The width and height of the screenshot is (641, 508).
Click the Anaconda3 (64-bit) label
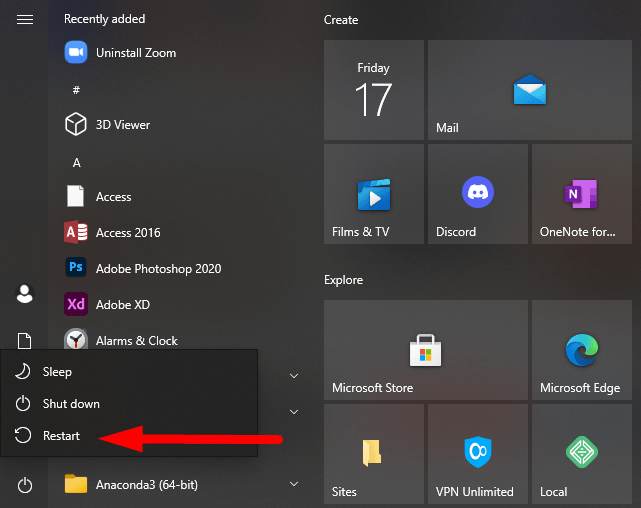147,485
